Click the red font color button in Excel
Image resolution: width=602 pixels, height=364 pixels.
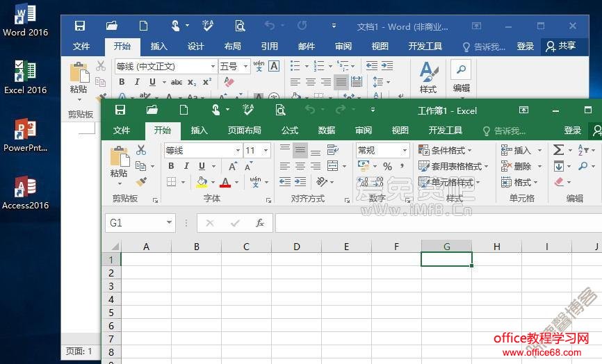tap(225, 182)
